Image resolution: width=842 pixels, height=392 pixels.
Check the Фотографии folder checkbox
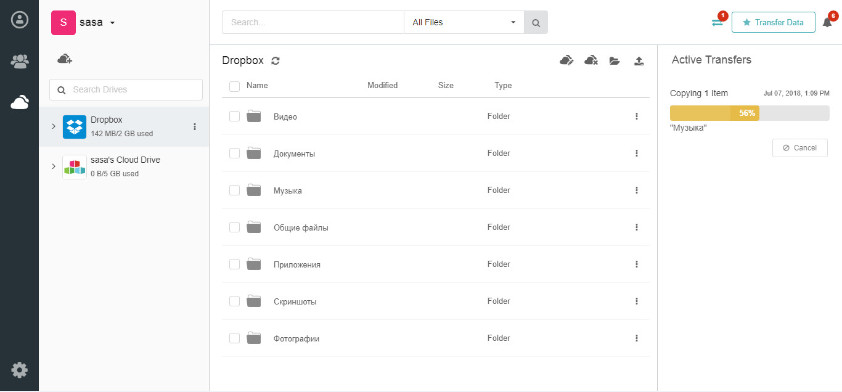pyautogui.click(x=235, y=339)
